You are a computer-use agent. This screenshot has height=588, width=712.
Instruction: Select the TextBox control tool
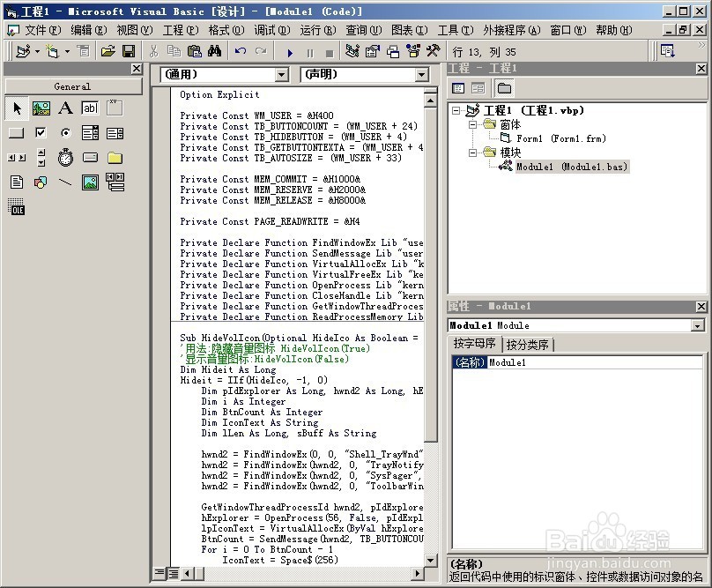[x=90, y=108]
